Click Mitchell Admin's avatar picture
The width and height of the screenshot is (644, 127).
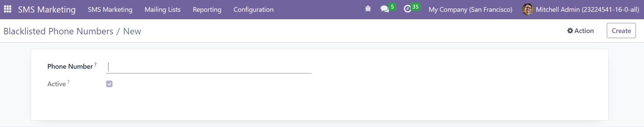(x=528, y=9)
